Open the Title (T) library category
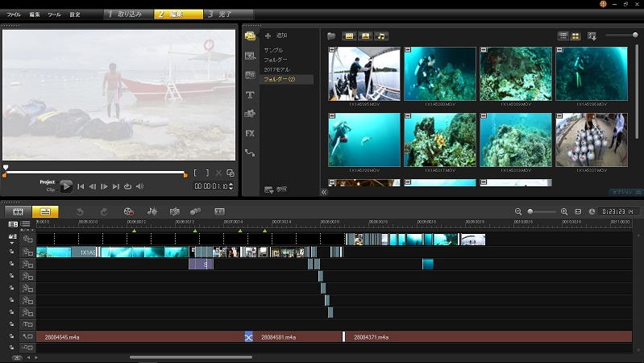 [x=250, y=94]
